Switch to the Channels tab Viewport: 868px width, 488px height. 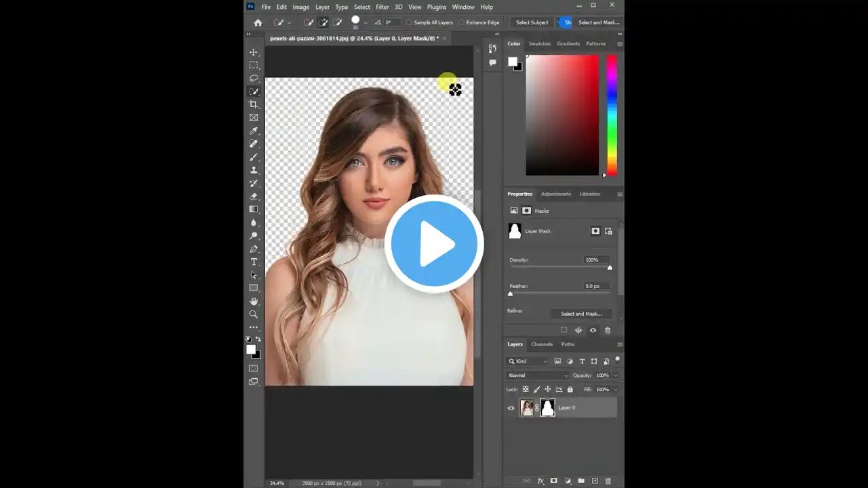coord(542,344)
